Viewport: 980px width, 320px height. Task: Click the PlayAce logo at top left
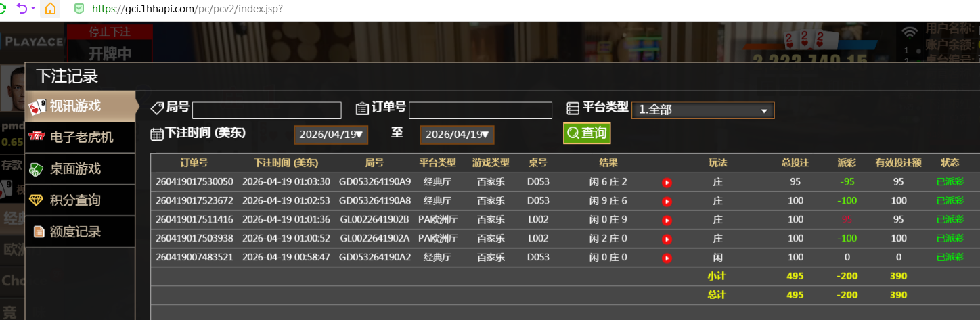coord(34,41)
